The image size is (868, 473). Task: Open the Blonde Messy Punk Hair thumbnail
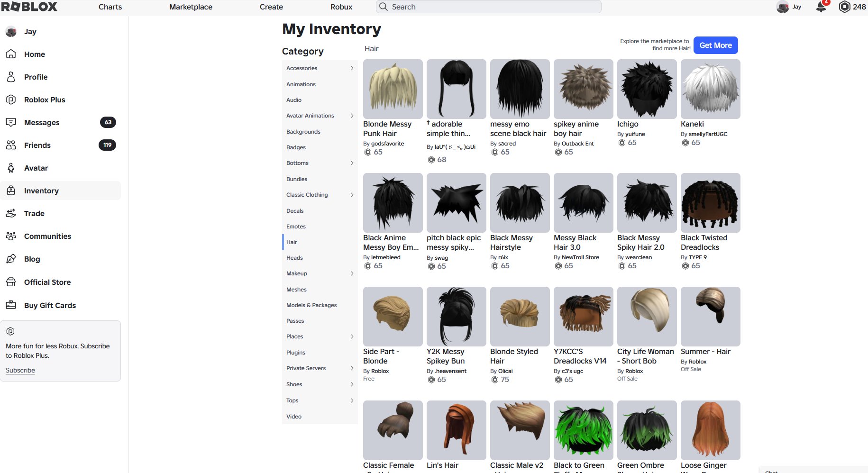(x=393, y=89)
